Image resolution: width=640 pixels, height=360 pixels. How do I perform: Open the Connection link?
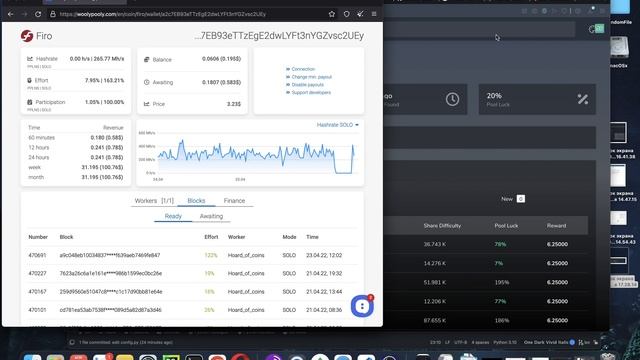[x=303, y=69]
